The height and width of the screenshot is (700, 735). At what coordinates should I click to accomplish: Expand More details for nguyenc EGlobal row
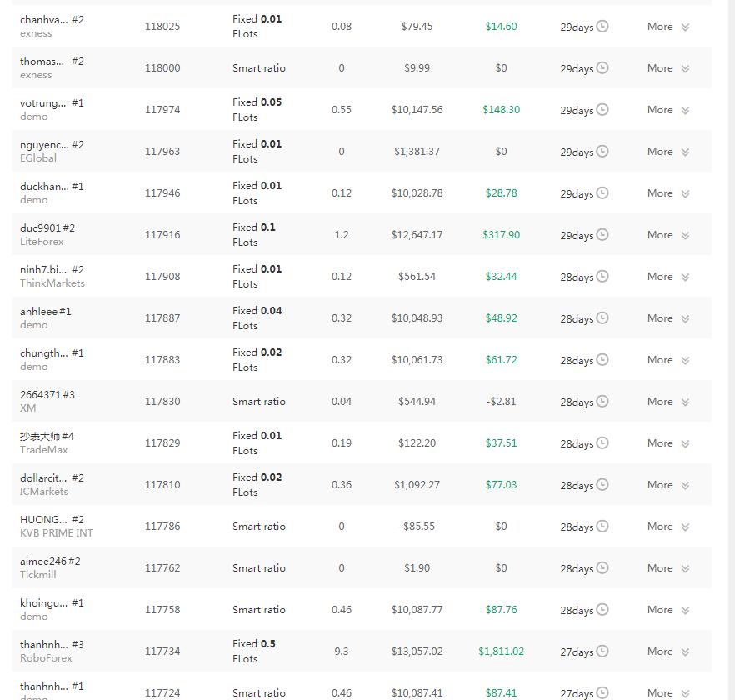(668, 152)
